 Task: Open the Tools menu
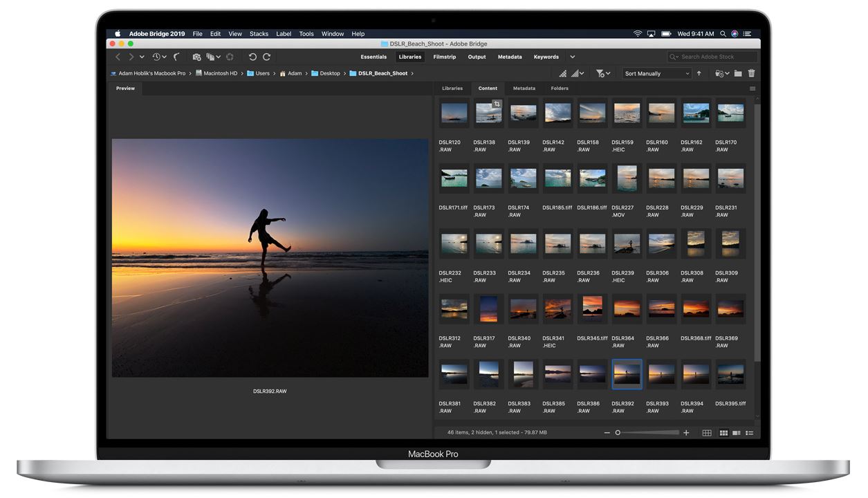pyautogui.click(x=306, y=34)
